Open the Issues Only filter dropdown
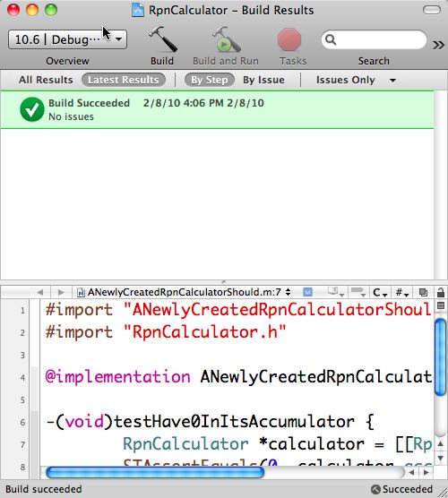This screenshot has height=498, width=448. pos(357,80)
